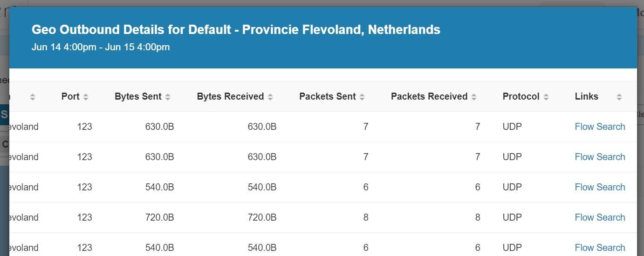Select the 720.0B Bytes Sent cell
This screenshot has width=644, height=256.
pyautogui.click(x=159, y=217)
